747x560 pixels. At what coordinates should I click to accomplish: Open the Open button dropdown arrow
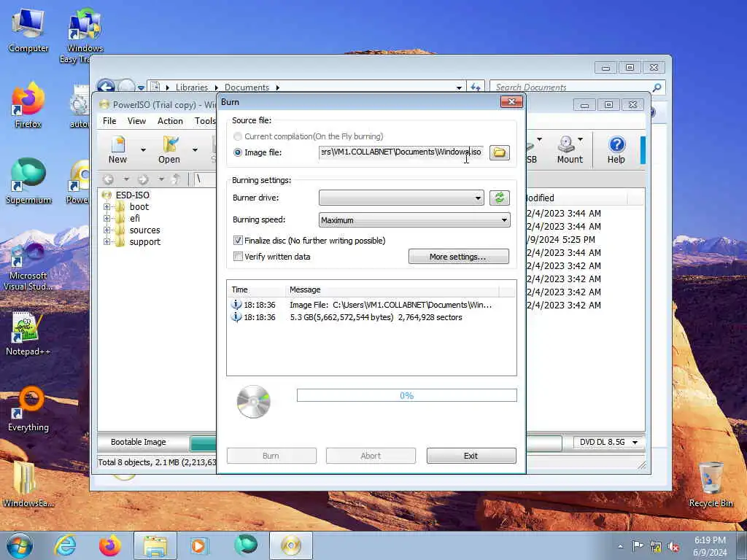[x=195, y=150]
